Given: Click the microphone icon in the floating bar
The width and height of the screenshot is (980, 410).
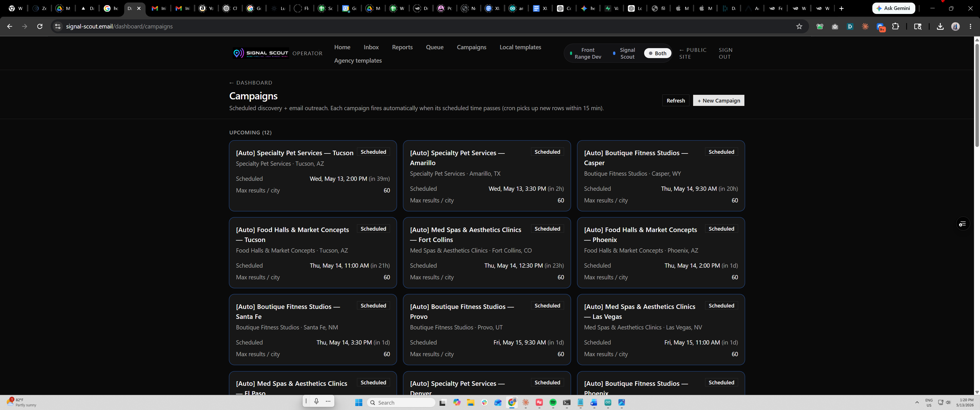Looking at the screenshot, I should click(x=316, y=401).
